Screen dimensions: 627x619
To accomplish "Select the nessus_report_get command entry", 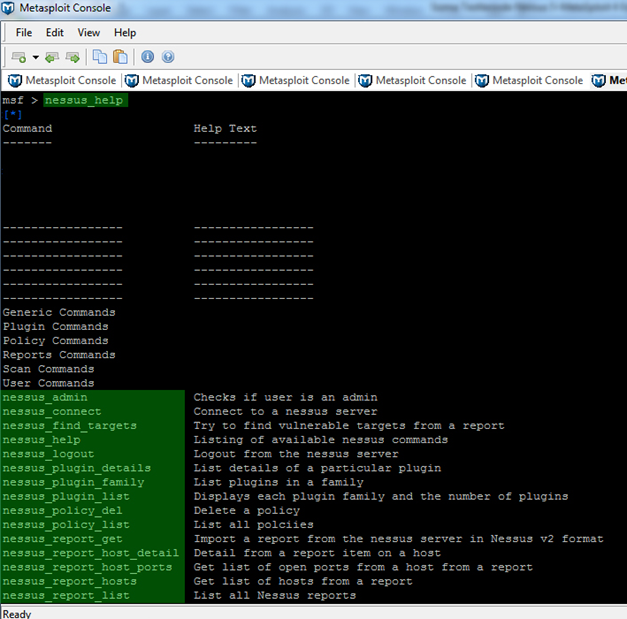I will tap(62, 539).
